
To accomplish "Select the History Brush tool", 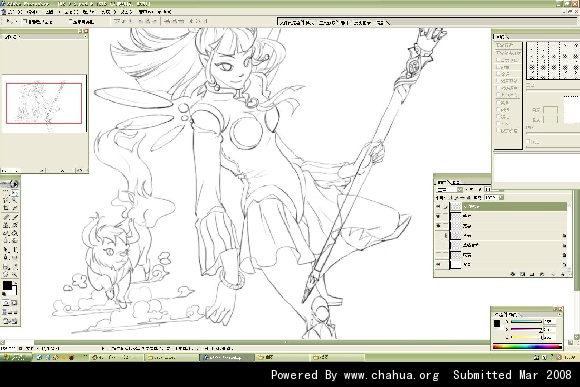I will pyautogui.click(x=15, y=225).
